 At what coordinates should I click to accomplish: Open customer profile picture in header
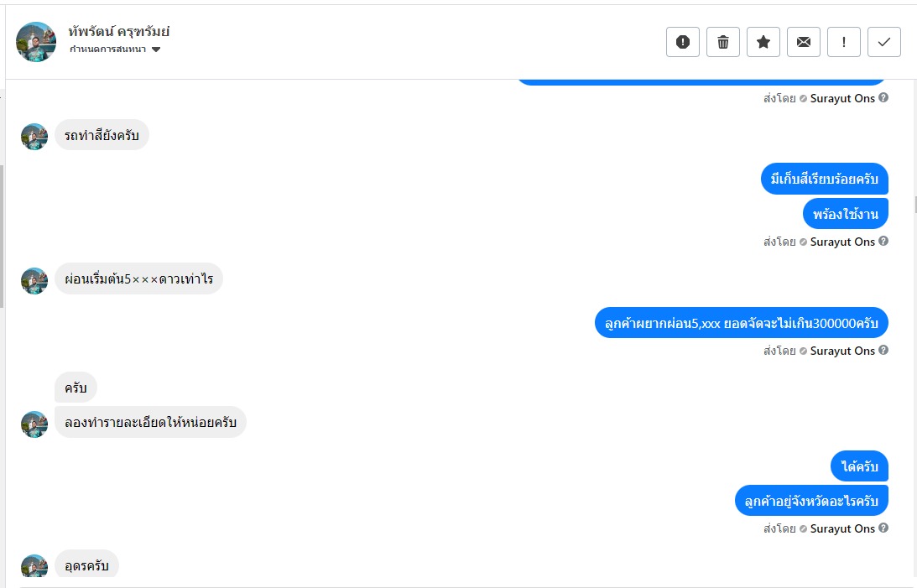point(36,41)
